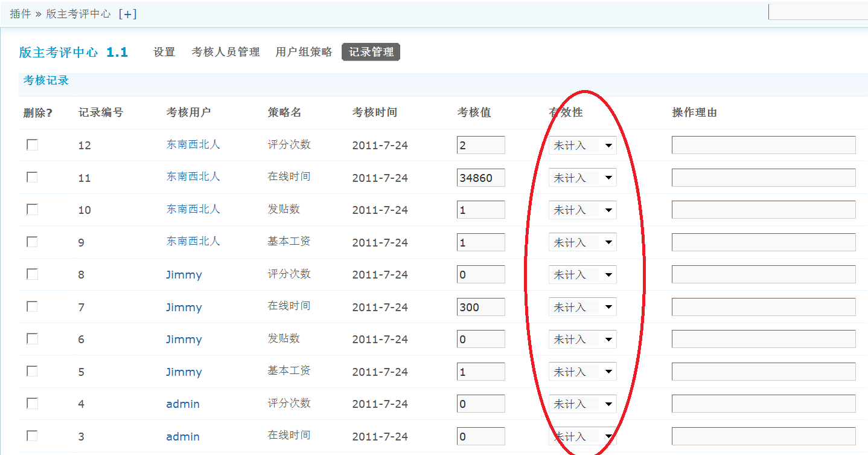Open 未计入 dropdown in record 7 row
Viewport: 868px width, 455px height.
(582, 307)
